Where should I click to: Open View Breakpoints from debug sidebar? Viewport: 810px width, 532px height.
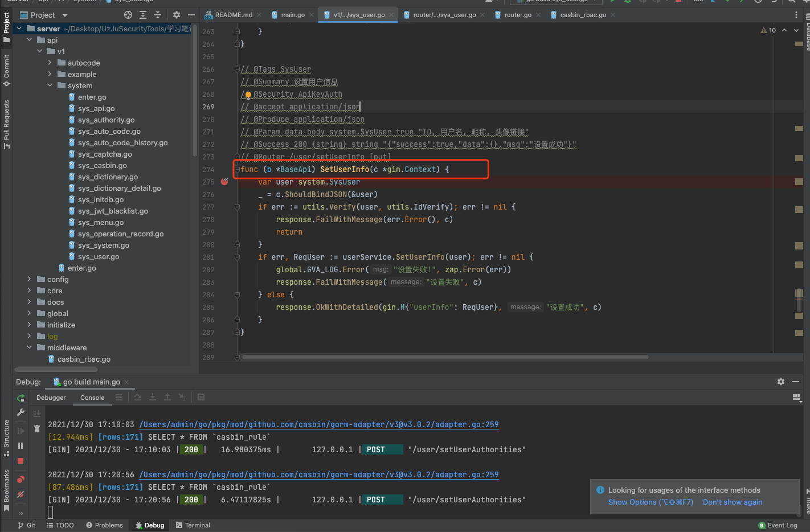pyautogui.click(x=21, y=479)
